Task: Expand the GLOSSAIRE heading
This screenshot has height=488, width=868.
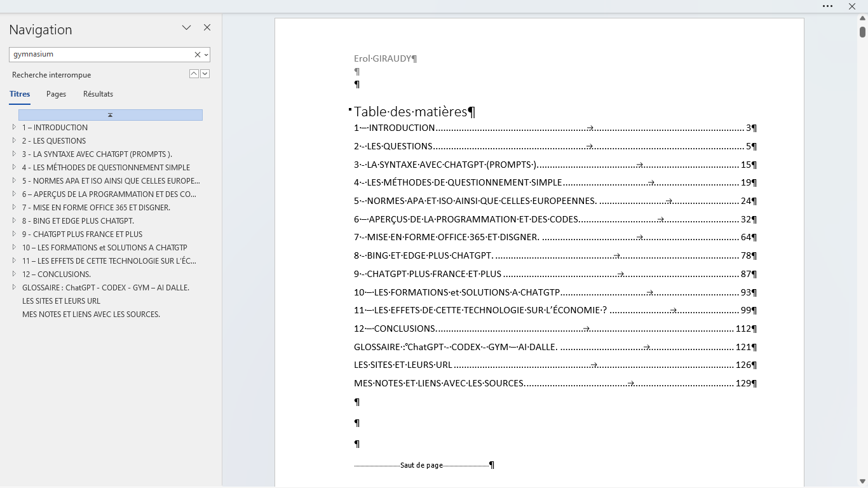Action: tap(14, 287)
